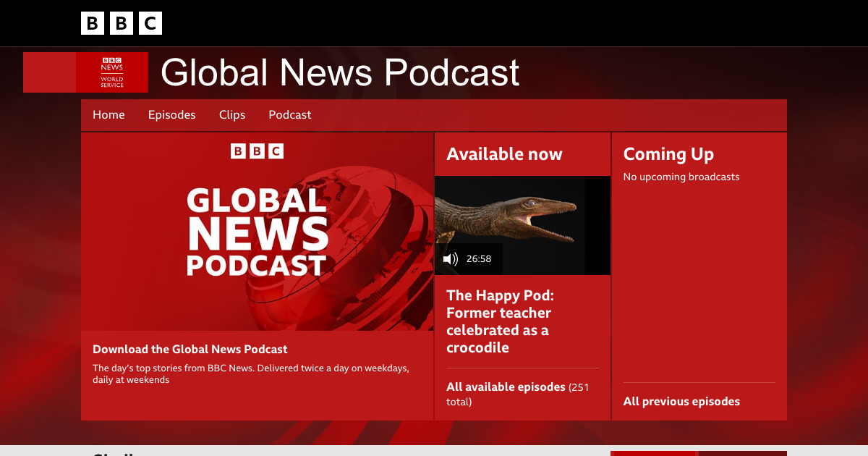The image size is (868, 456).
Task: Go to the Podcast section
Action: (x=289, y=114)
